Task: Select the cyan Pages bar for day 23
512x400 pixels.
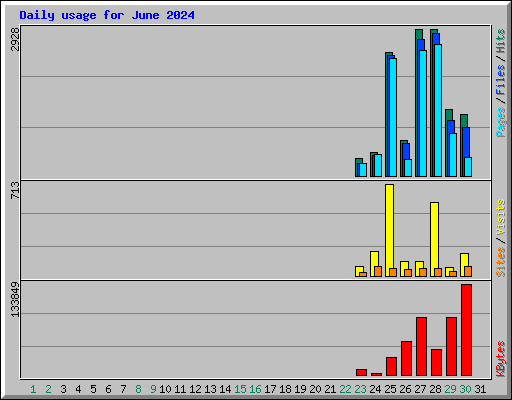Action: (x=363, y=170)
